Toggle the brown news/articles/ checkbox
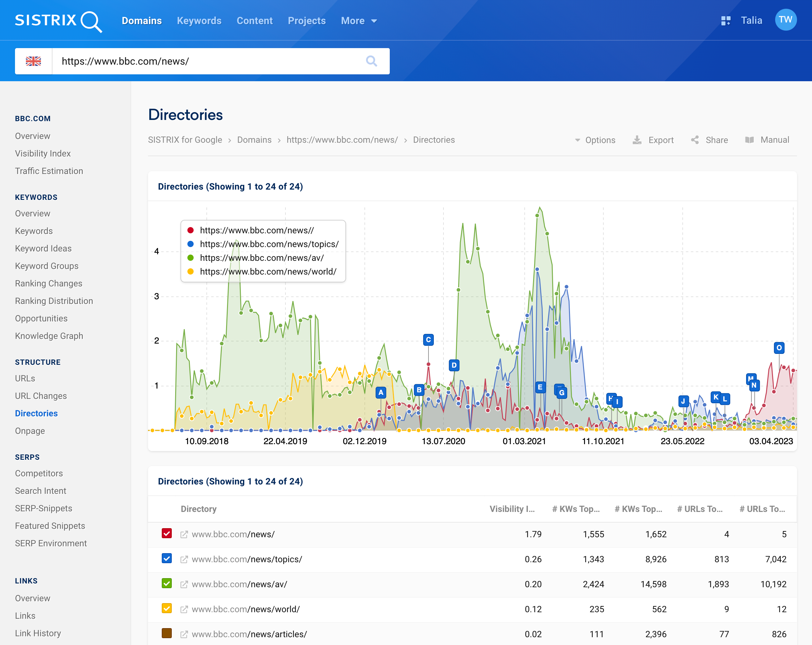Image resolution: width=812 pixels, height=645 pixels. tap(167, 633)
